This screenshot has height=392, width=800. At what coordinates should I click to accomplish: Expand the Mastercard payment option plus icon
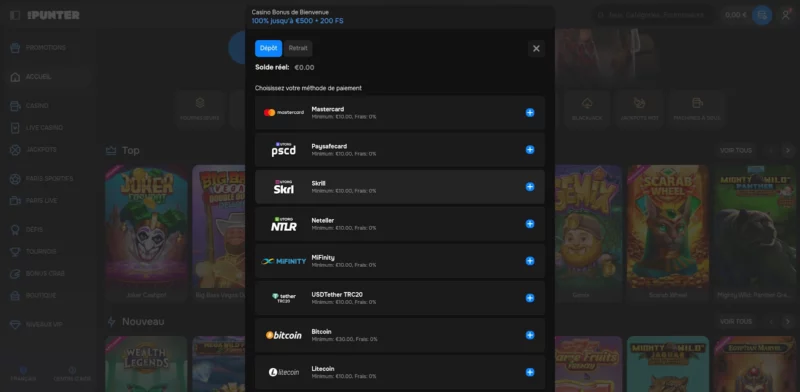pyautogui.click(x=530, y=113)
